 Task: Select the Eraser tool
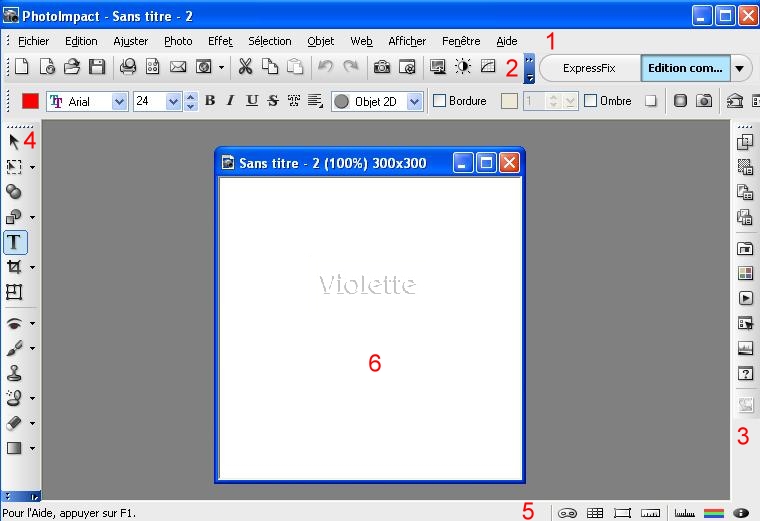tap(15, 423)
